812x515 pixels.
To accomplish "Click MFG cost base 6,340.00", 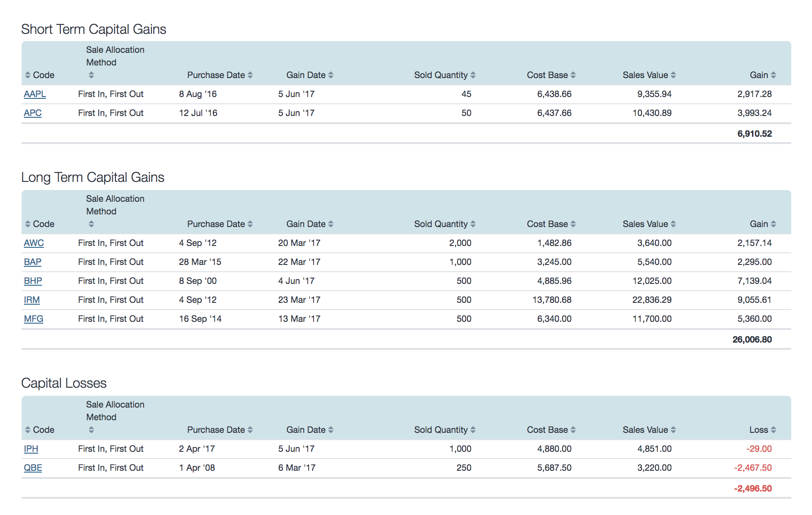I will [x=554, y=319].
